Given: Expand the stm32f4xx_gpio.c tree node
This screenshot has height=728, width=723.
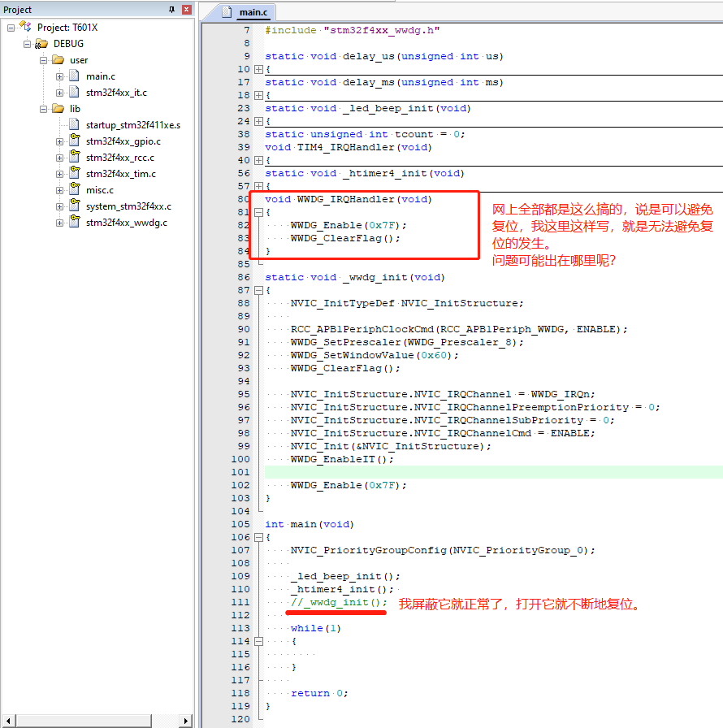Looking at the screenshot, I should point(58,141).
